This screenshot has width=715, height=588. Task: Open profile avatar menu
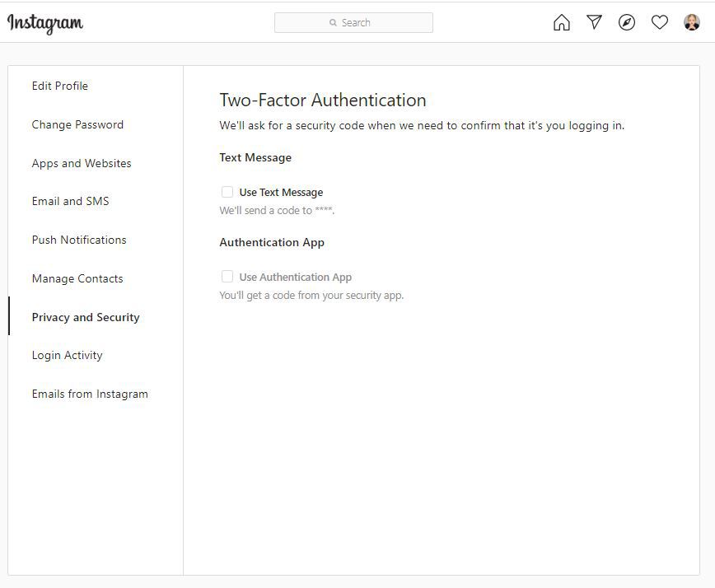tap(692, 23)
